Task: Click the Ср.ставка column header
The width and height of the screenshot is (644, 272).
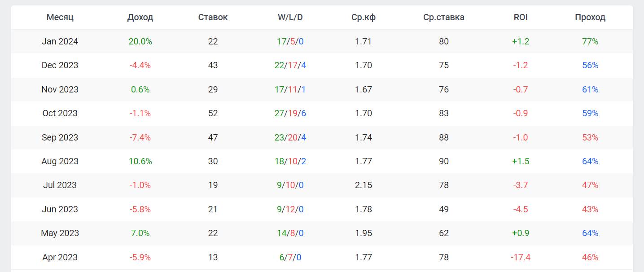Action: [443, 18]
